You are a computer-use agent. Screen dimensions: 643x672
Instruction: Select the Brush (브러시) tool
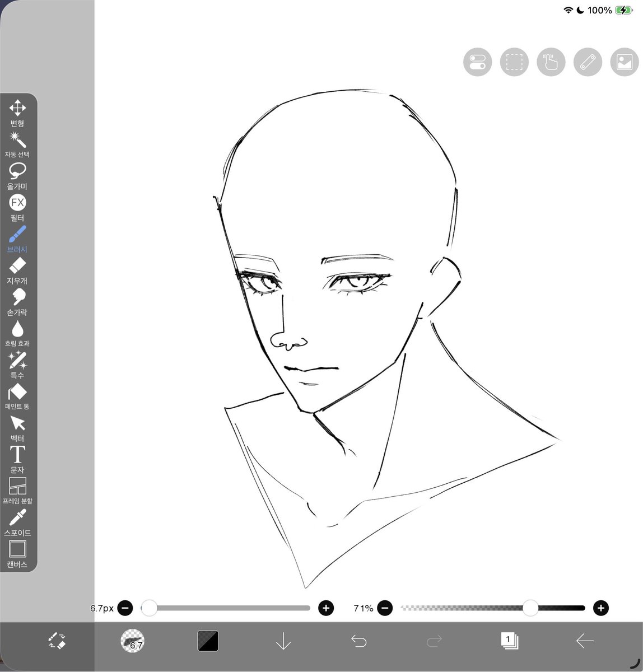17,240
